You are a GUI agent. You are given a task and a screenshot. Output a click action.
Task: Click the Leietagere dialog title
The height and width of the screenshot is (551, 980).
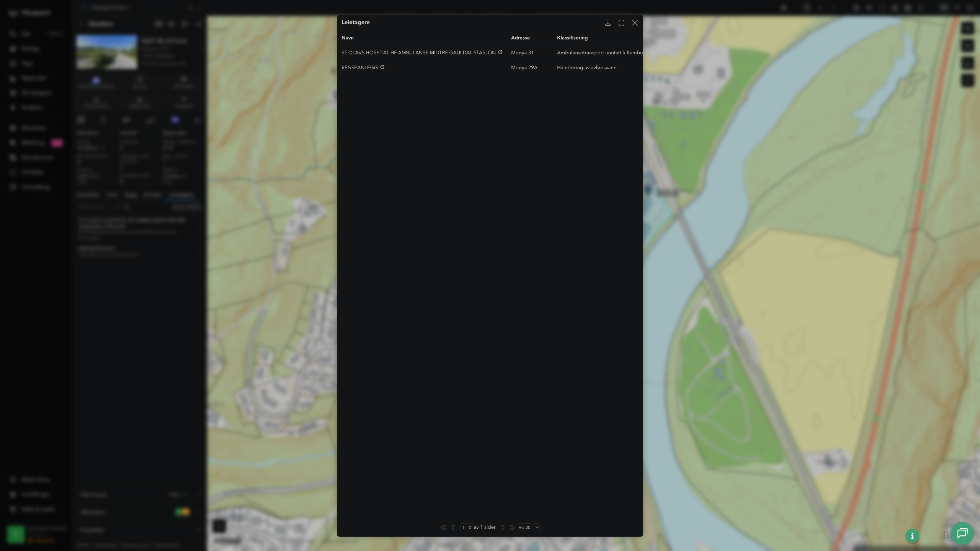click(355, 22)
